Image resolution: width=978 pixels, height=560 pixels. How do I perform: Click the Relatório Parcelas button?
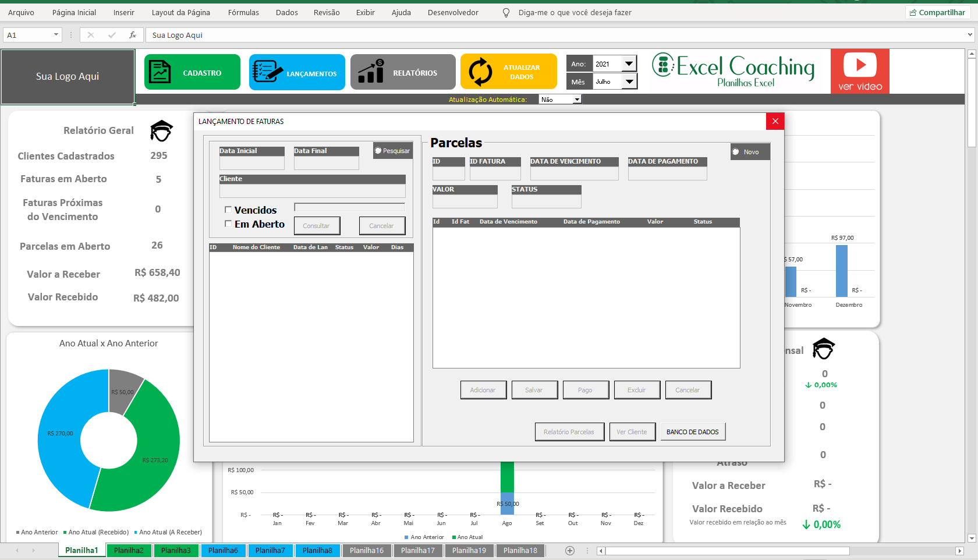569,432
